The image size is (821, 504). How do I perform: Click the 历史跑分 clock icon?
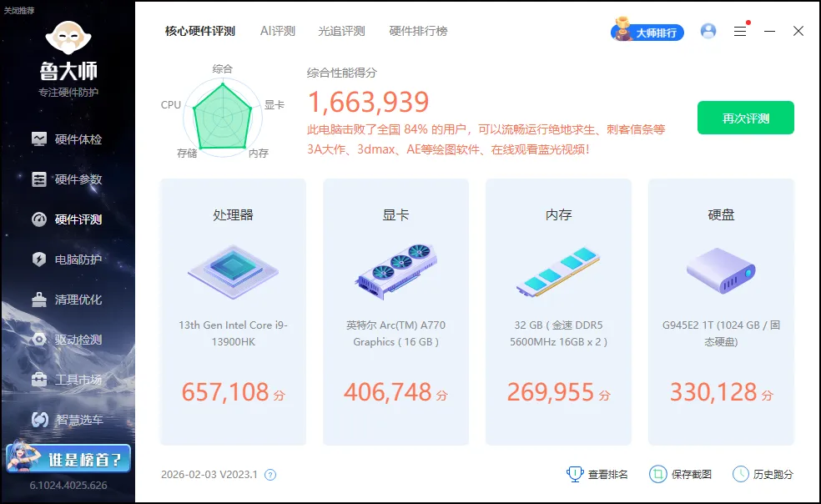click(x=740, y=474)
